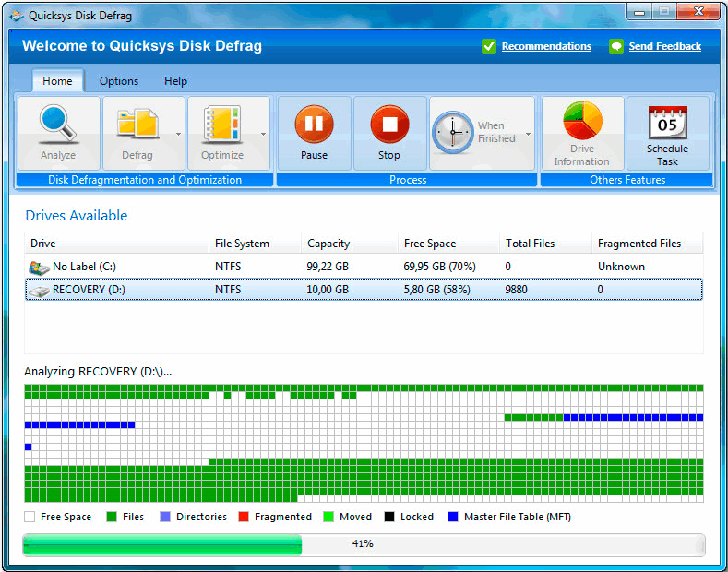Click the Drives Available heading
The height and width of the screenshot is (572, 728).
[x=77, y=216]
